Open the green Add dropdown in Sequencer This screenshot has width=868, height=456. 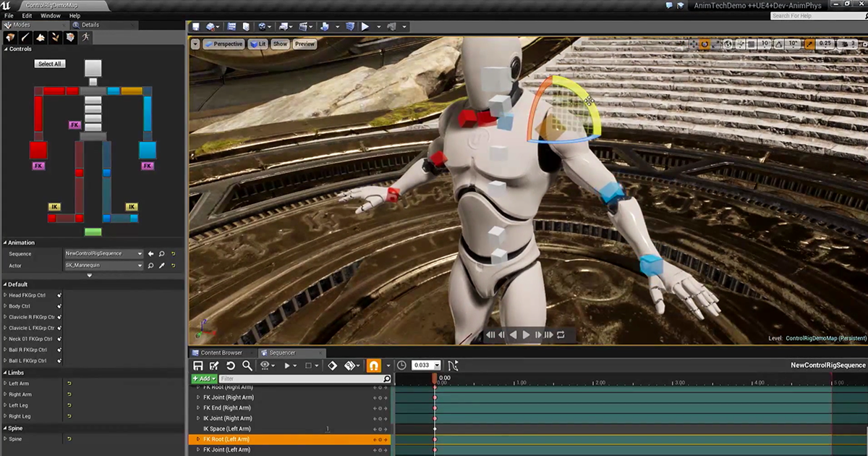click(x=203, y=379)
